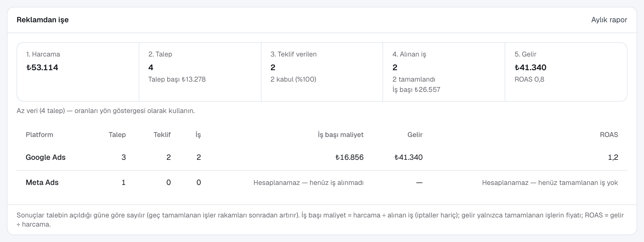Click the Gelir column header
The height and width of the screenshot is (242, 644).
pos(415,135)
